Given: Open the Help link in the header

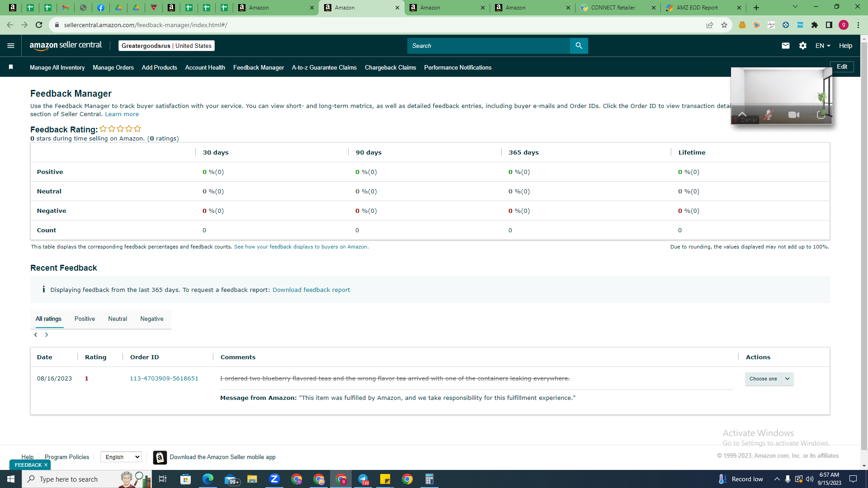Looking at the screenshot, I should pos(845,46).
